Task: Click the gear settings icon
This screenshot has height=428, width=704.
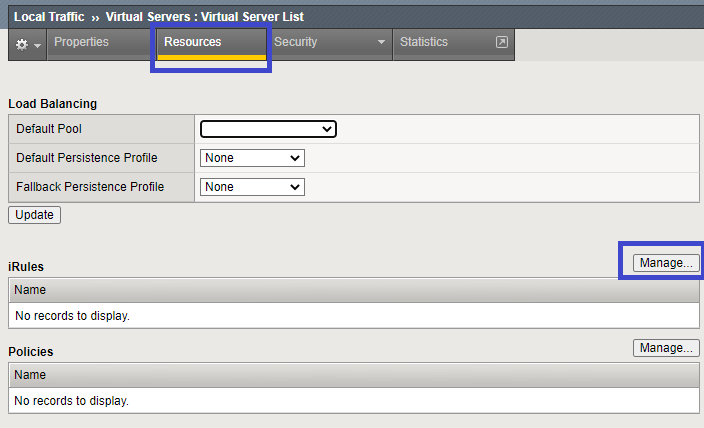Action: tap(21, 44)
